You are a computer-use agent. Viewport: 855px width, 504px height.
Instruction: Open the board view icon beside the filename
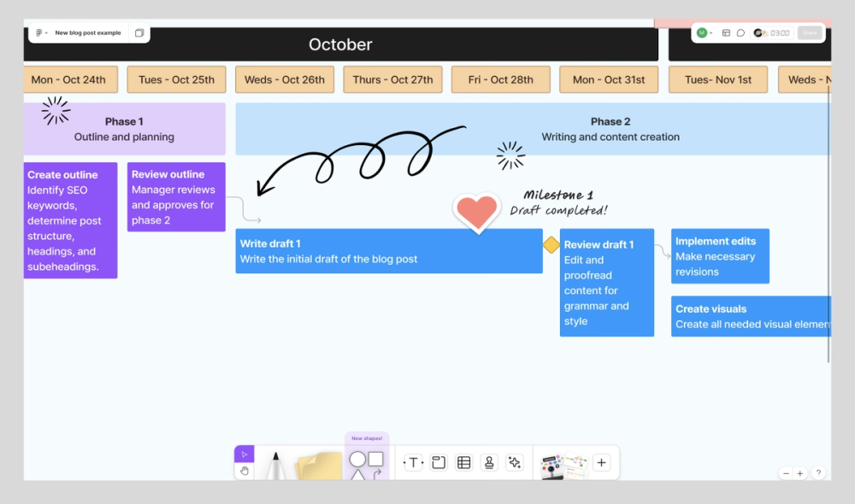point(139,32)
